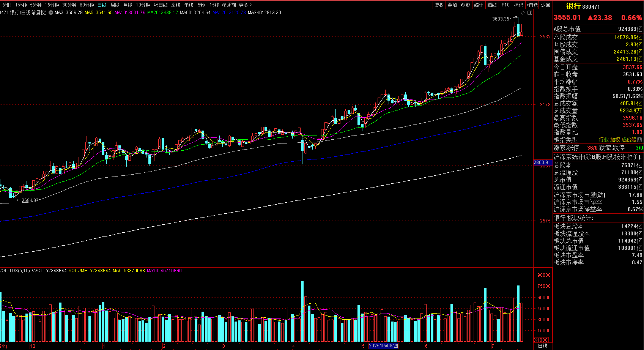Select the 5分钟 period tab
Image resolution: width=644 pixels, height=350 pixels.
click(x=36, y=5)
